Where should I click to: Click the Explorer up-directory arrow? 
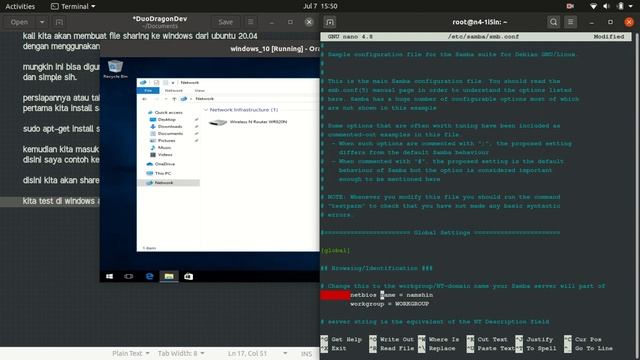tap(174, 99)
